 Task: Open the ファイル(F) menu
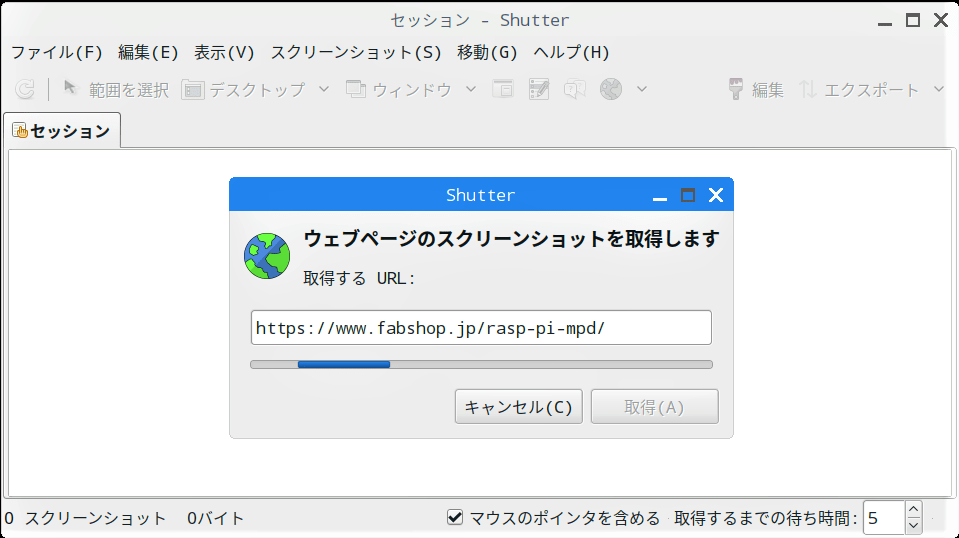(57, 53)
